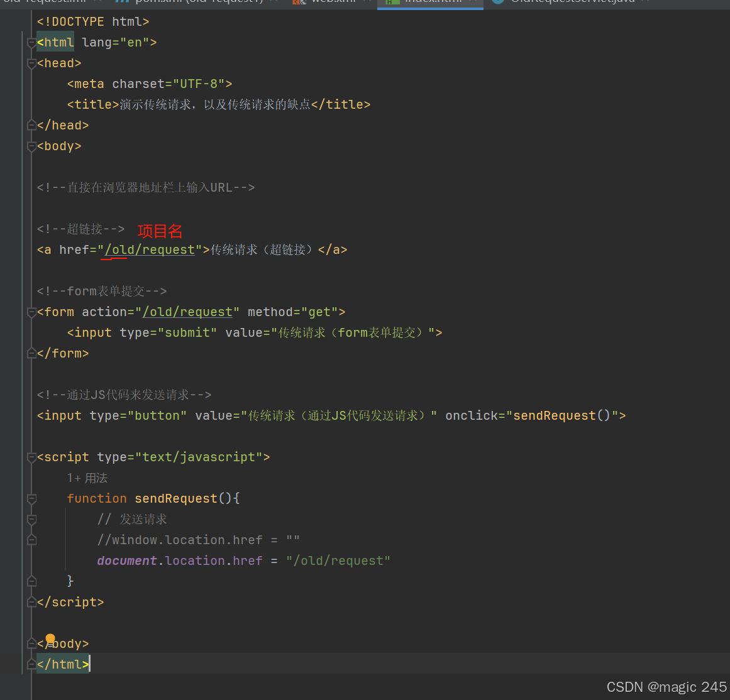Image resolution: width=730 pixels, height=700 pixels.
Task: Collapse the body element fold arrow
Action: 30,147
